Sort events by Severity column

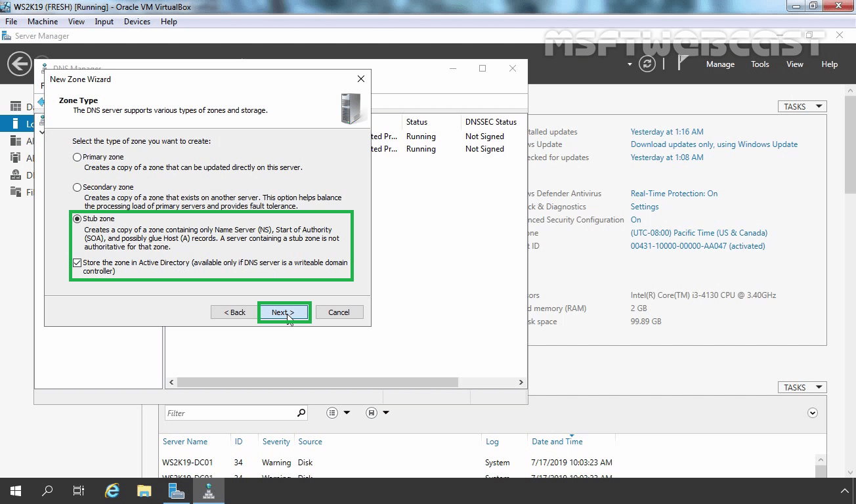click(x=276, y=442)
